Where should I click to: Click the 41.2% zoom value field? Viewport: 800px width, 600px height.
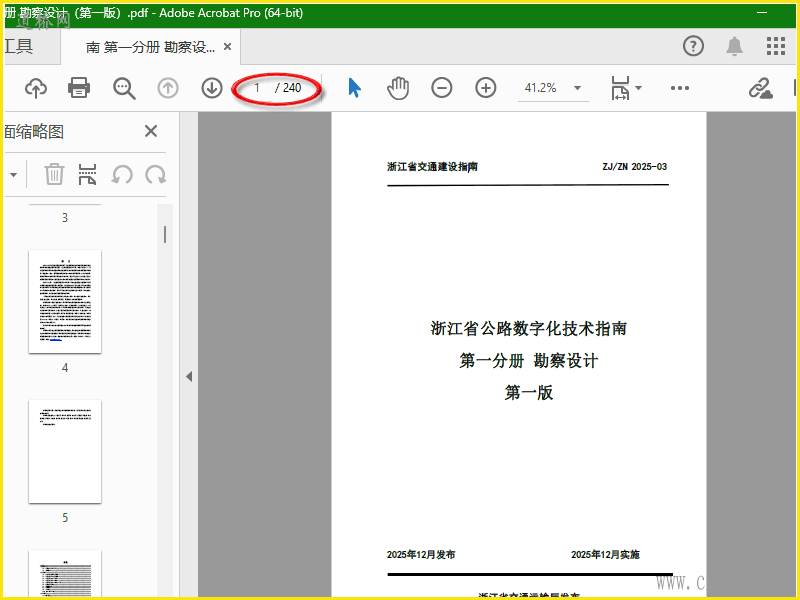click(541, 88)
